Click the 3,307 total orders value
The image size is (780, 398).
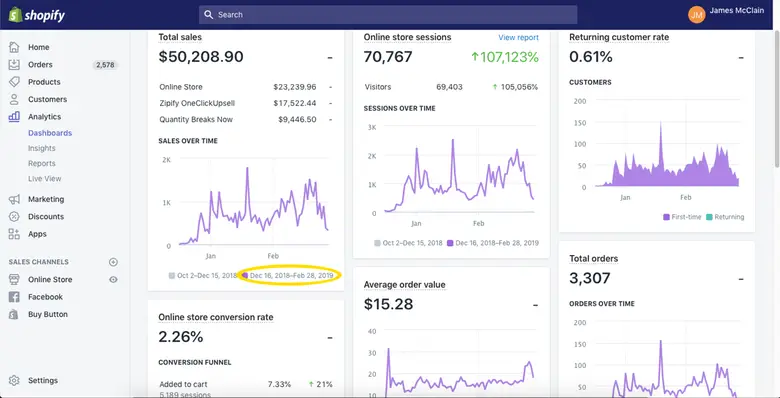pos(589,278)
